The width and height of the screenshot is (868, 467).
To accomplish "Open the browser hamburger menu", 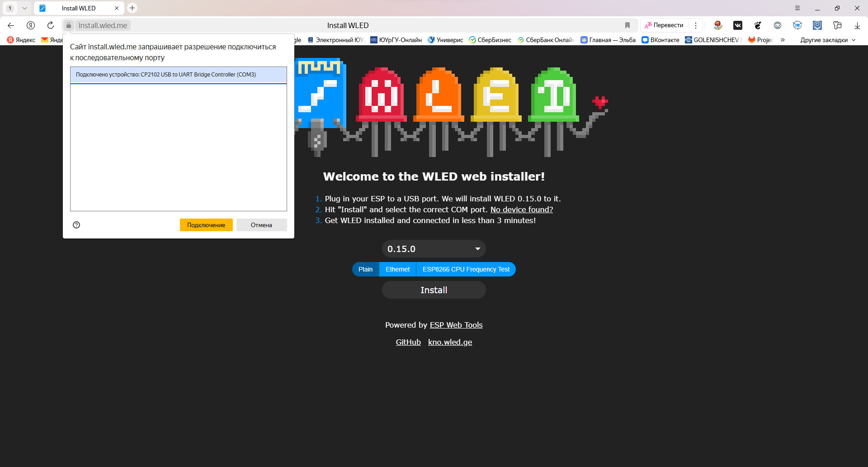I will point(797,8).
